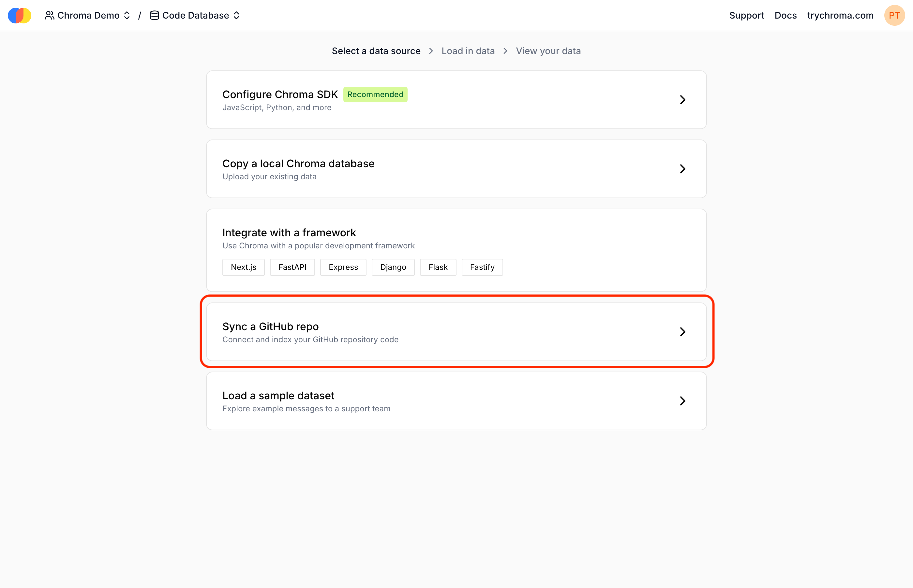Click the arrow on the Sync a GitHub repo card
The width and height of the screenshot is (913, 588).
(x=683, y=332)
